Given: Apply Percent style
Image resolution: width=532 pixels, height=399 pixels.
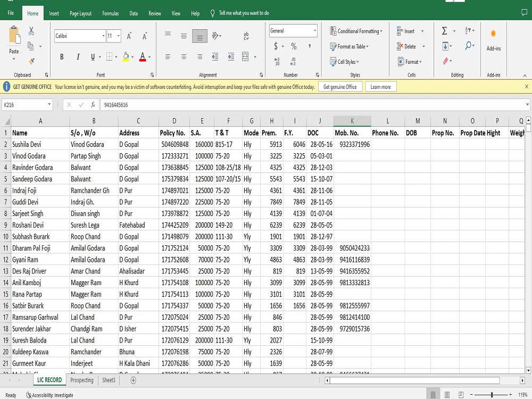Looking at the screenshot, I should click(294, 46).
